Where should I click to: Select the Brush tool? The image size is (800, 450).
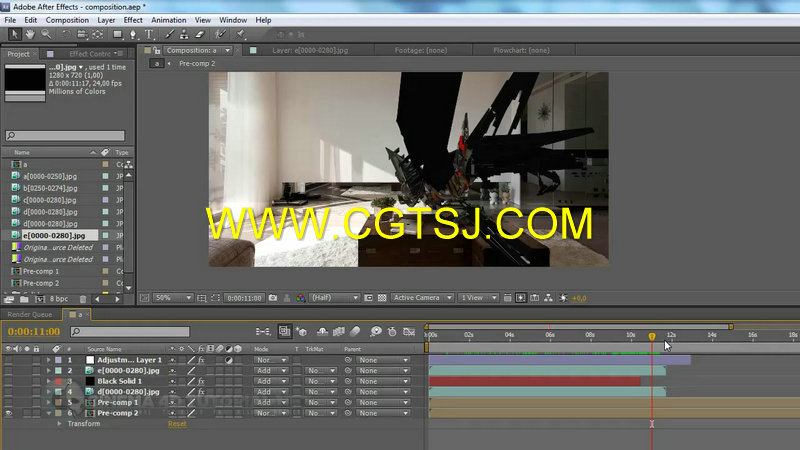pos(169,34)
